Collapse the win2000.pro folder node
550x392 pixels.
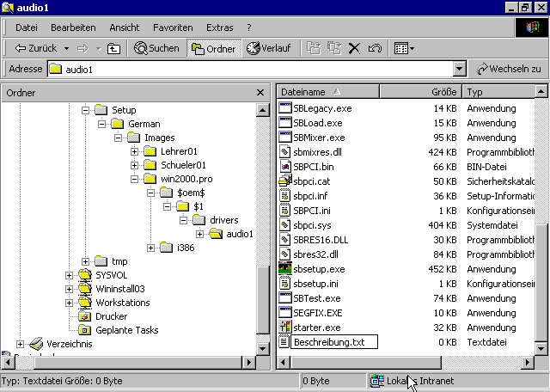pos(134,179)
